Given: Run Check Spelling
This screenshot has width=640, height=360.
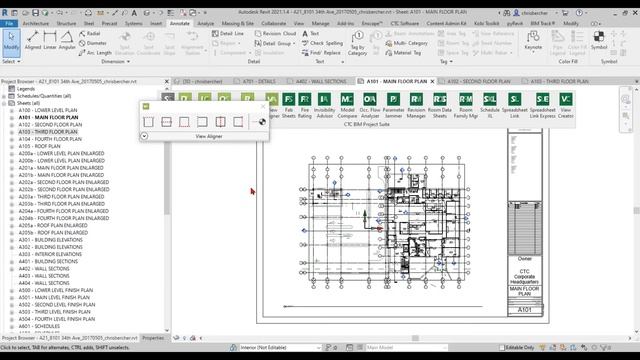Looking at the screenshot, I should pyautogui.click(x=322, y=43).
